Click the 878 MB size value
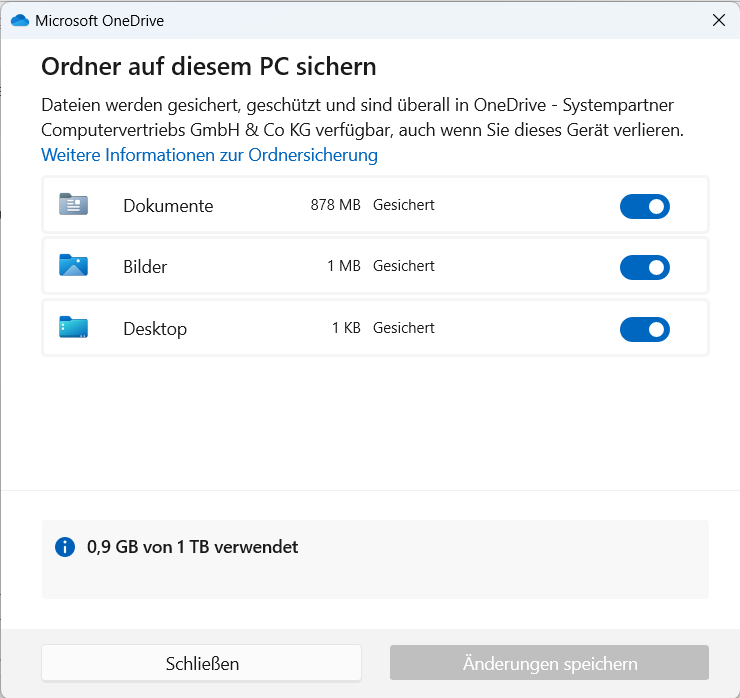The height and width of the screenshot is (698, 740). (335, 205)
